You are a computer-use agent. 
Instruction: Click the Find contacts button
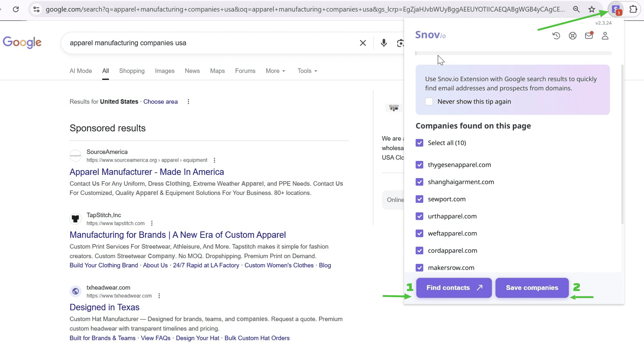pyautogui.click(x=454, y=288)
